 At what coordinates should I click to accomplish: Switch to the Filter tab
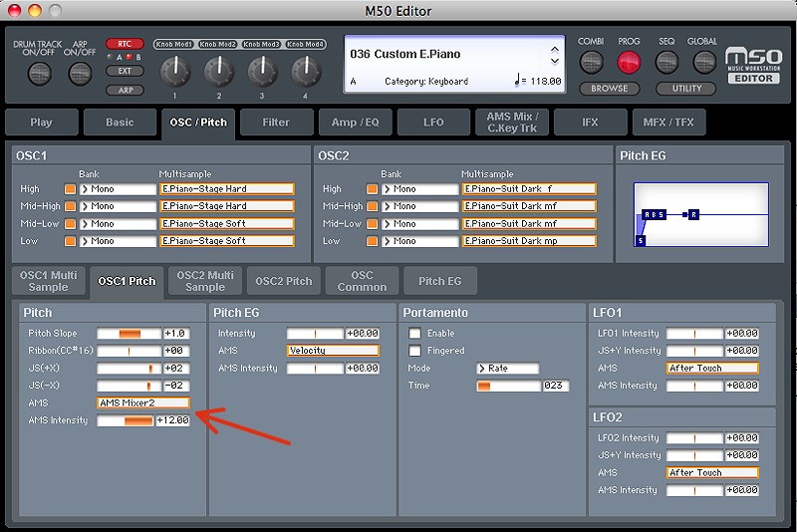276,122
